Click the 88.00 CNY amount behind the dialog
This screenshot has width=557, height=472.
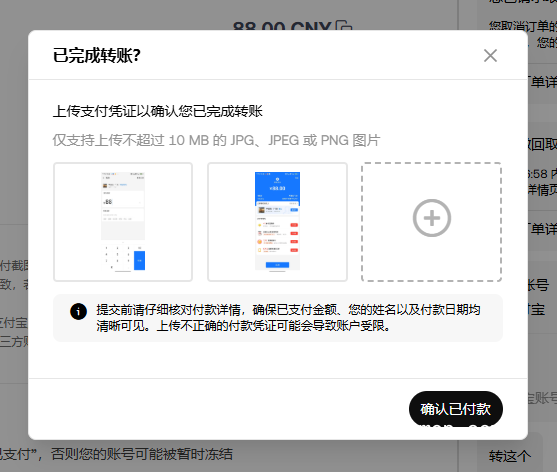282,26
